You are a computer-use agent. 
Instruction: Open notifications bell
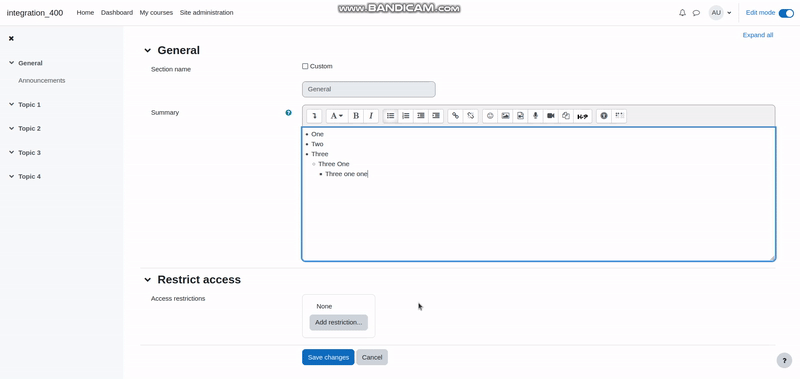pyautogui.click(x=682, y=13)
